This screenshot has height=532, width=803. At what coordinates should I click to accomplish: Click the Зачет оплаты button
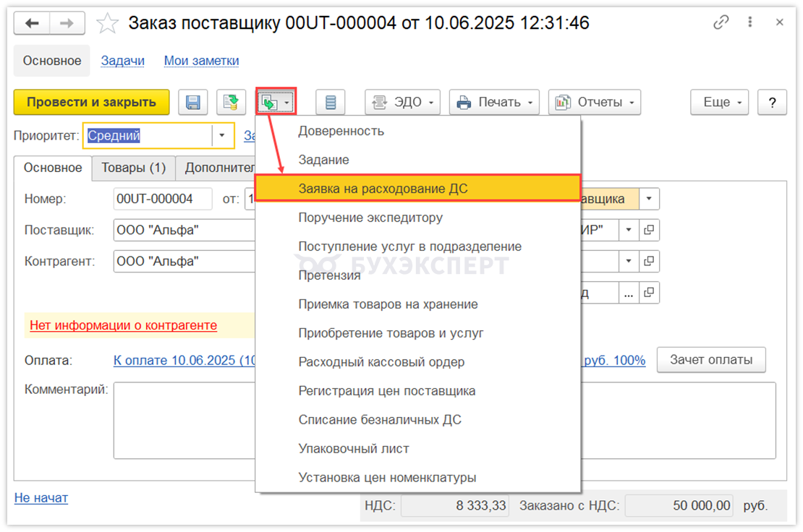(710, 359)
